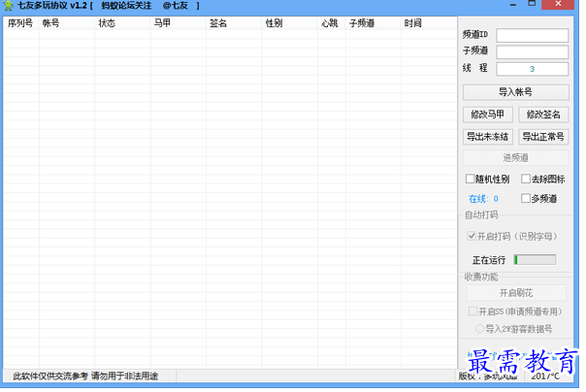Screen dimensions: 586x392
Task: Sort by the 帐号 column header
Action: coord(67,23)
